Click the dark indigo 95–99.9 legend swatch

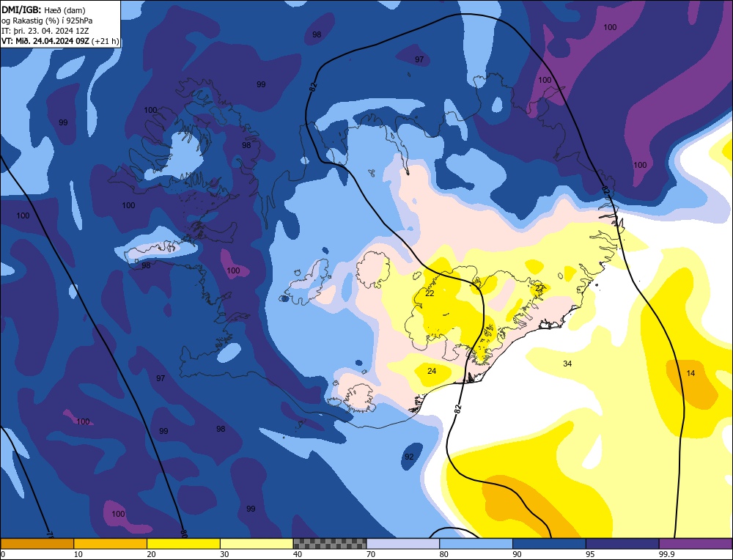coord(622,544)
